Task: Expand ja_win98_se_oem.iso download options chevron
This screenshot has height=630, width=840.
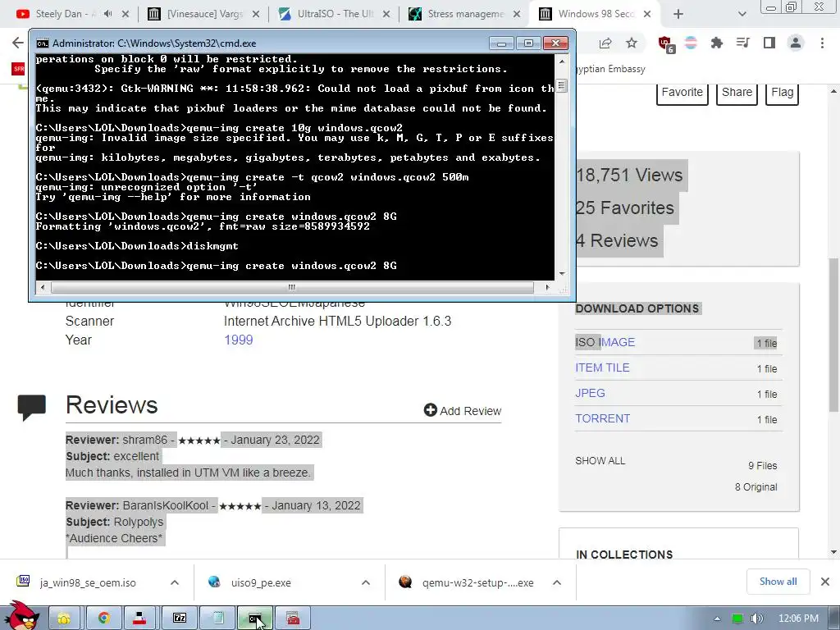Action: pyautogui.click(x=175, y=582)
